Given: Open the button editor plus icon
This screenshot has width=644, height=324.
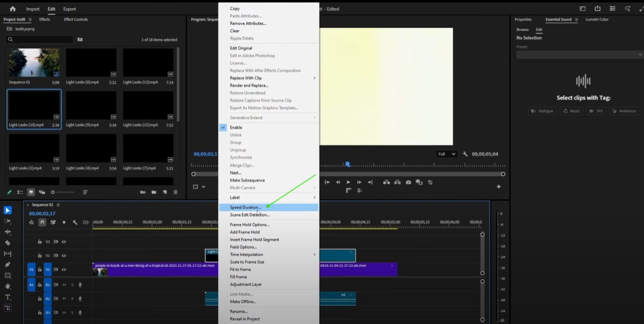Looking at the screenshot, I should point(498,187).
